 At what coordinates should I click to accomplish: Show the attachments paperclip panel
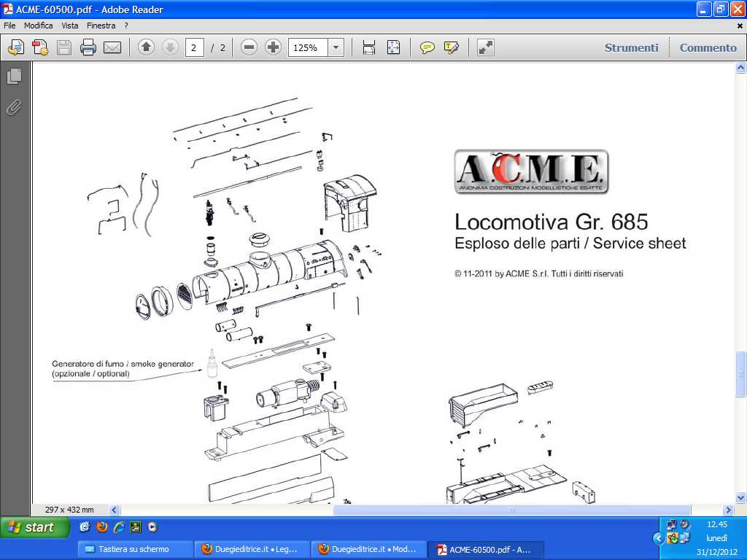pyautogui.click(x=14, y=108)
